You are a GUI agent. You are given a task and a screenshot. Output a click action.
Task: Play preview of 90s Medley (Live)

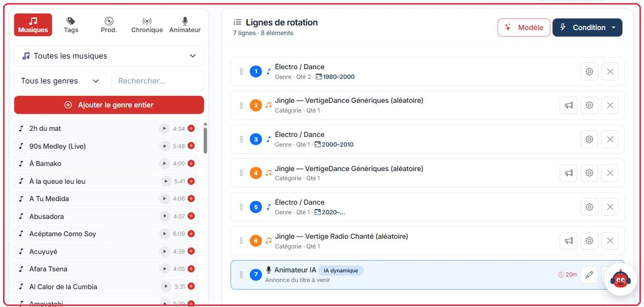tap(164, 146)
